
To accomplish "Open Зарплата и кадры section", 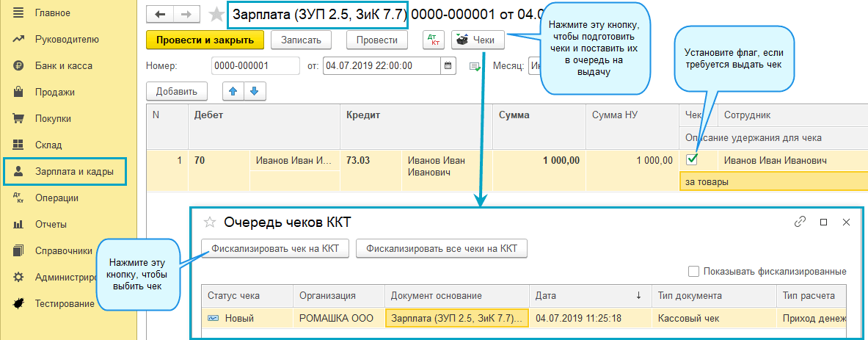I will (70, 171).
